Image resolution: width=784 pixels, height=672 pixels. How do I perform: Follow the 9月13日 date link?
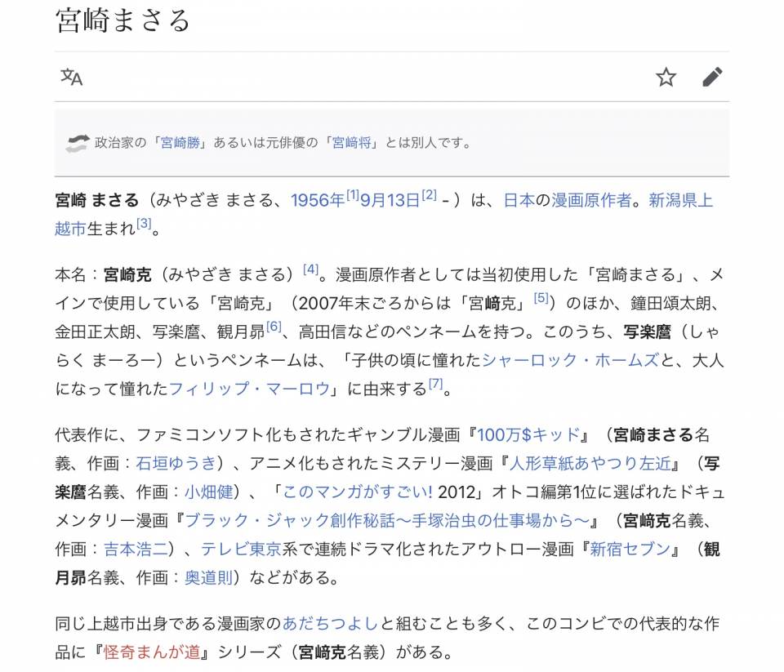[x=390, y=201]
